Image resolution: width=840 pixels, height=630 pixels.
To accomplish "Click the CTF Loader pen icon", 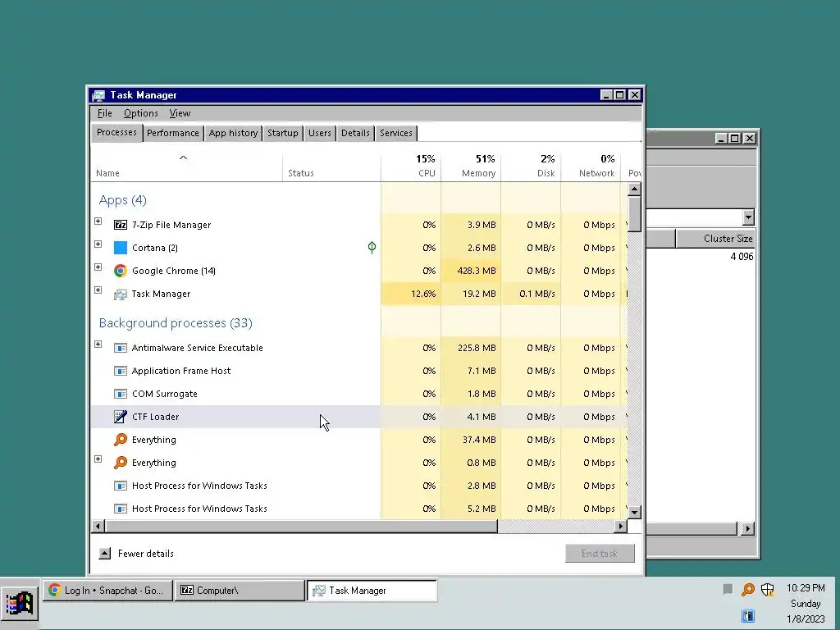I will pyautogui.click(x=121, y=417).
